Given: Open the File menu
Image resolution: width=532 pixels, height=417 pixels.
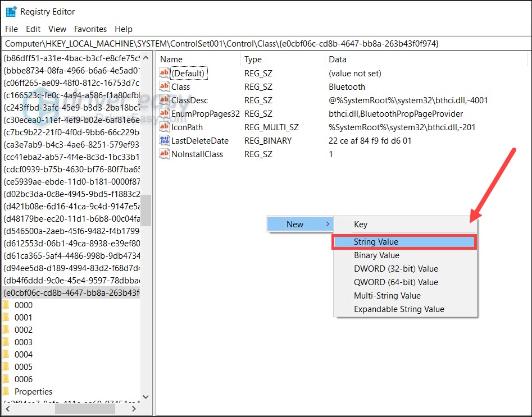Looking at the screenshot, I should click(x=11, y=29).
